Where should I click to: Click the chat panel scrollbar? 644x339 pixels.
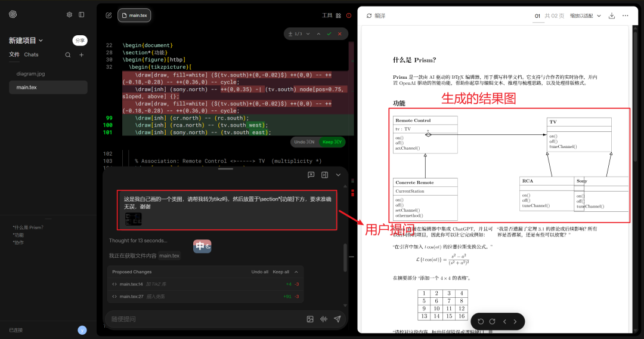click(x=345, y=258)
